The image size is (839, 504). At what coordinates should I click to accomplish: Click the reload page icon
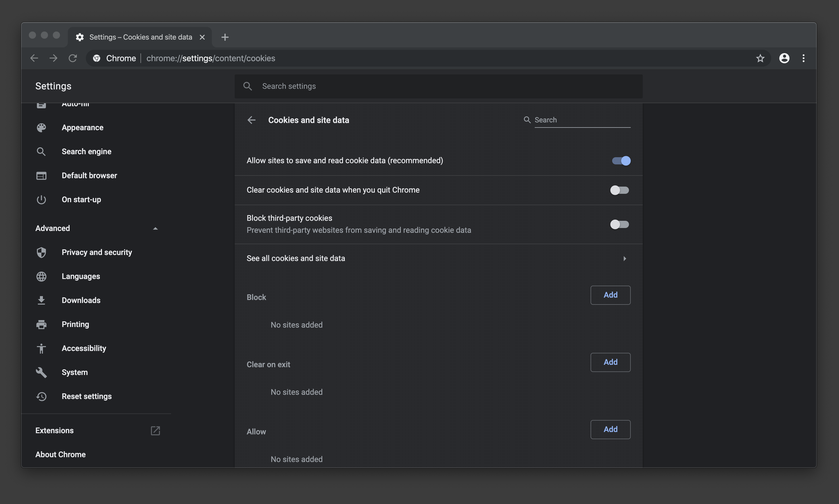(73, 58)
